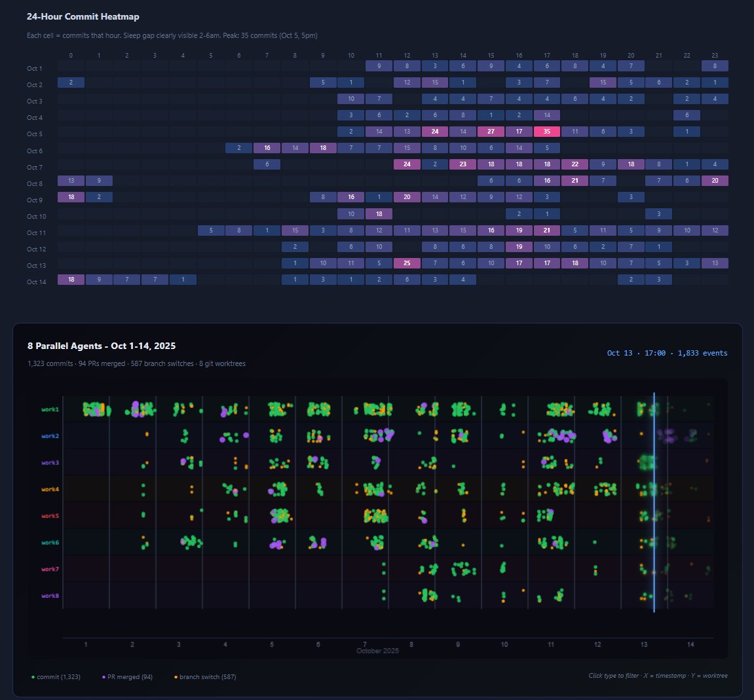
Task: Click the '8 Parallel Agents - Oct 1-14, 2025' heading
Action: pyautogui.click(x=102, y=346)
